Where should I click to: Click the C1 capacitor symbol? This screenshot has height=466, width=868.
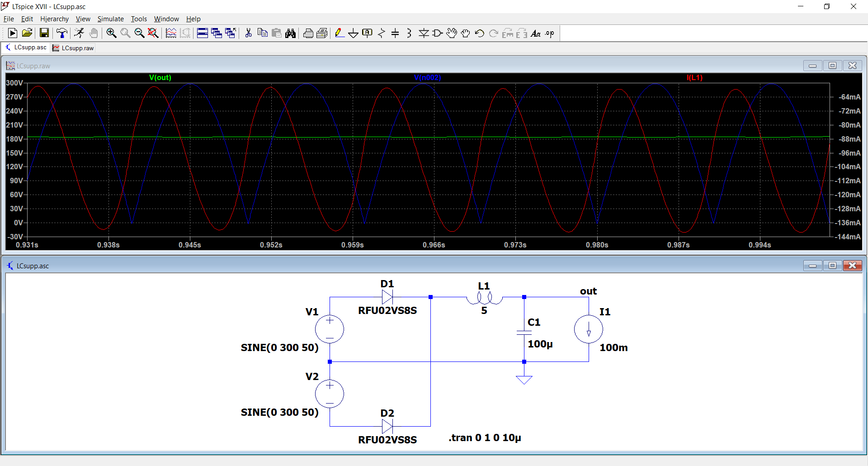pyautogui.click(x=524, y=333)
